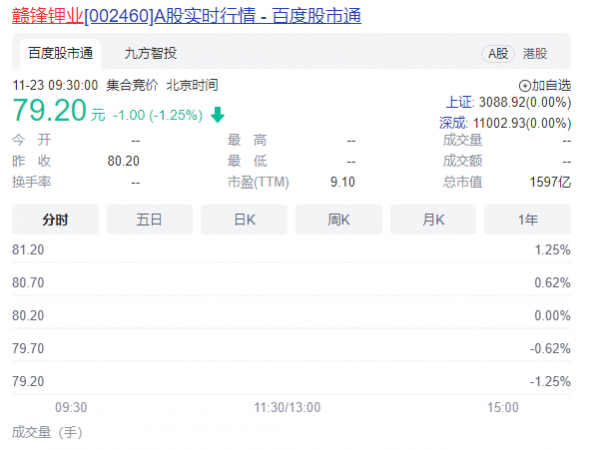Select the A股 market toggle
600x450 pixels.
(496, 54)
